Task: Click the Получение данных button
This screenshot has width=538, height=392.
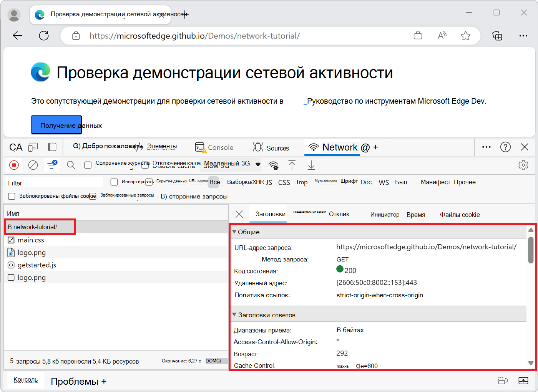Action: (56, 125)
